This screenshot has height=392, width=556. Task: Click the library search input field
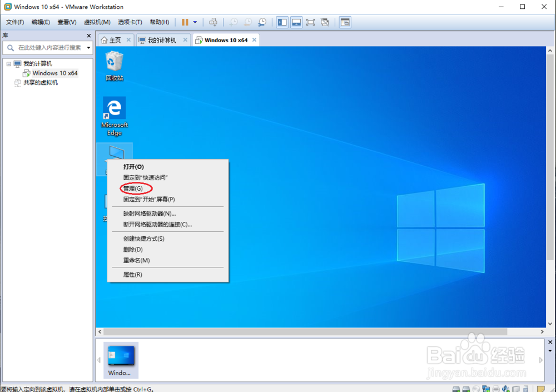point(47,47)
